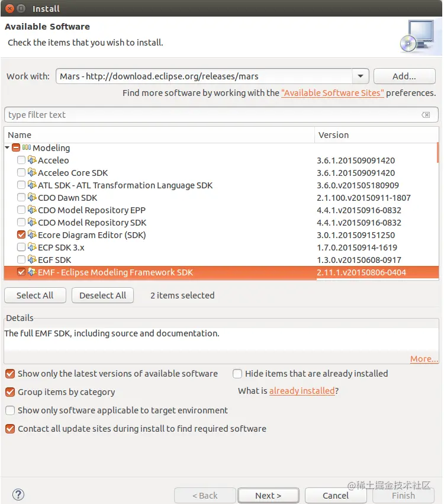The image size is (444, 504).
Task: Click the CDO Dawn SDK feature icon
Action: pyautogui.click(x=32, y=198)
